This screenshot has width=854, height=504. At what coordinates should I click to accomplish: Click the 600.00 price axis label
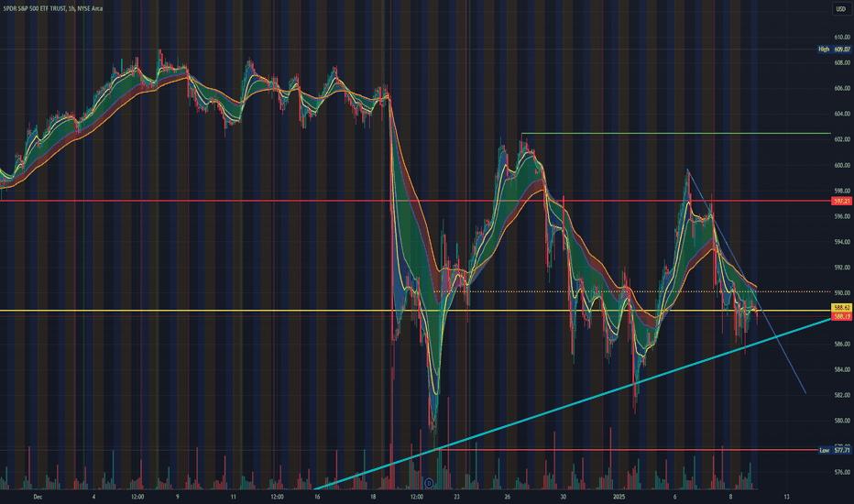842,165
